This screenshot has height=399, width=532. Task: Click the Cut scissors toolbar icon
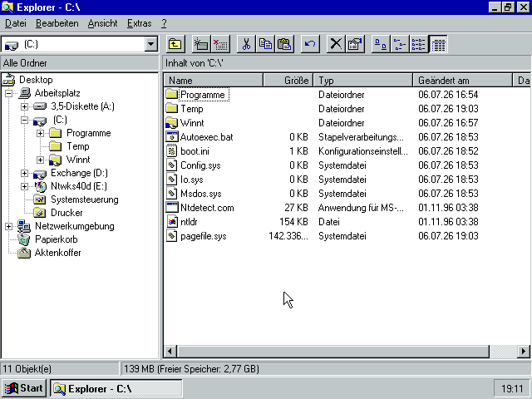(246, 44)
